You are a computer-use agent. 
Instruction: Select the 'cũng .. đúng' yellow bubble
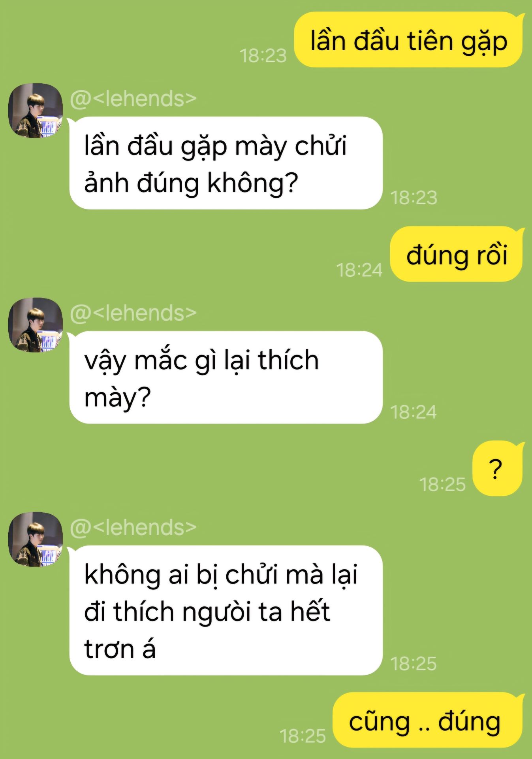click(428, 720)
